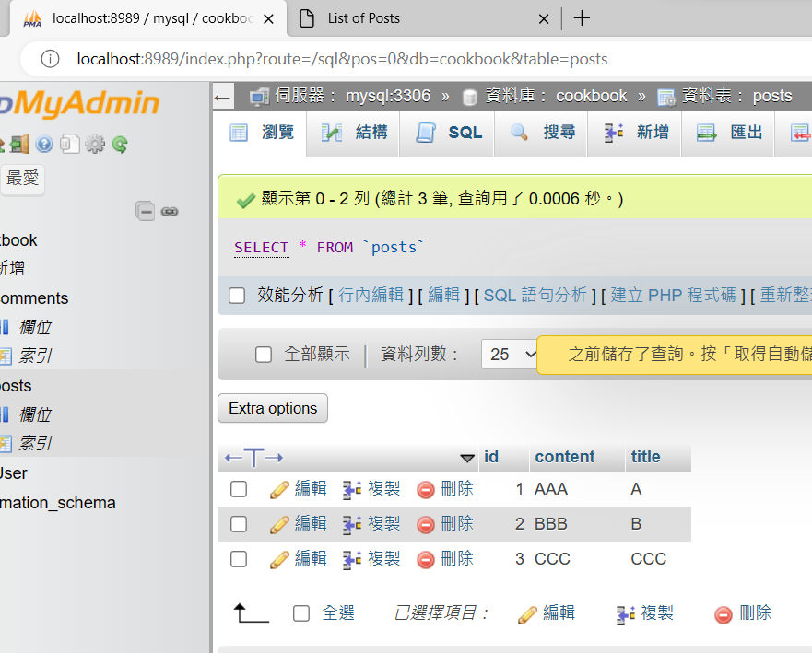Click the copy icon for row CCC

pos(352,560)
